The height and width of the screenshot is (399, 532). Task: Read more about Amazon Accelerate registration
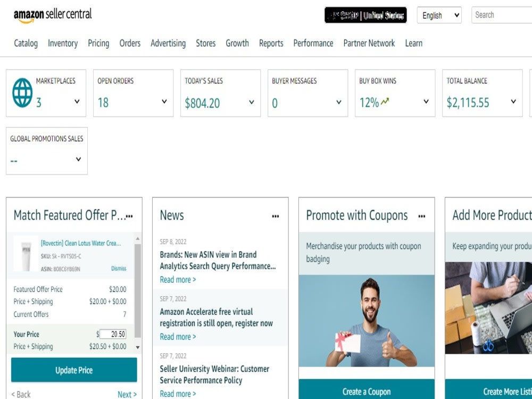tap(178, 337)
